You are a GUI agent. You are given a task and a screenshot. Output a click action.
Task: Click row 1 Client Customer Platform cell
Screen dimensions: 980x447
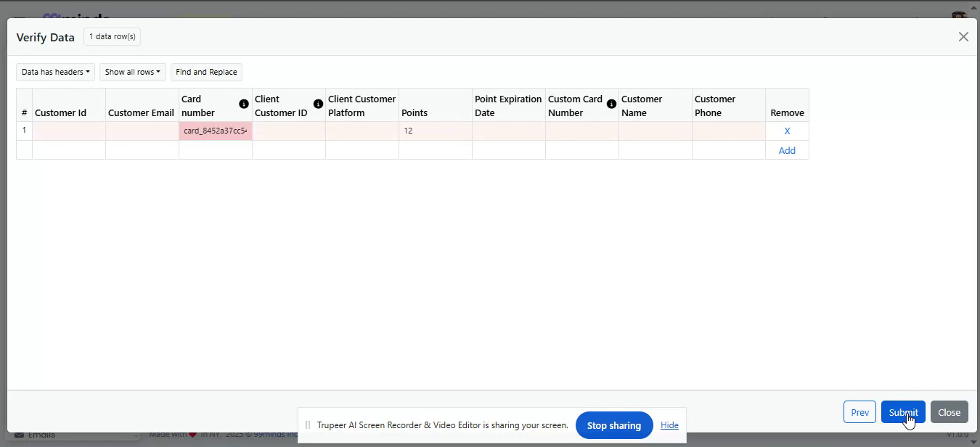(362, 131)
